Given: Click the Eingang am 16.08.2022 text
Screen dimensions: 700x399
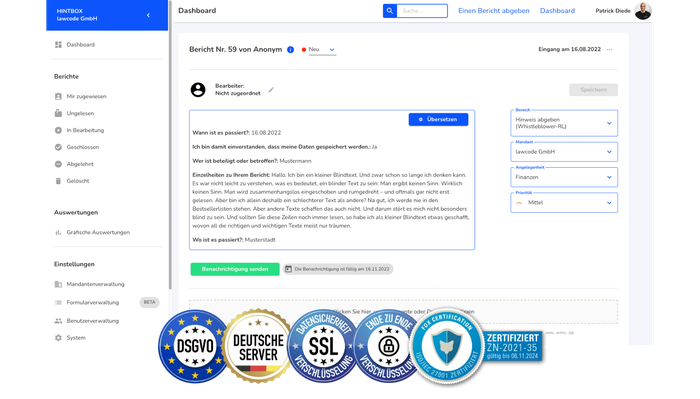Looking at the screenshot, I should [569, 50].
